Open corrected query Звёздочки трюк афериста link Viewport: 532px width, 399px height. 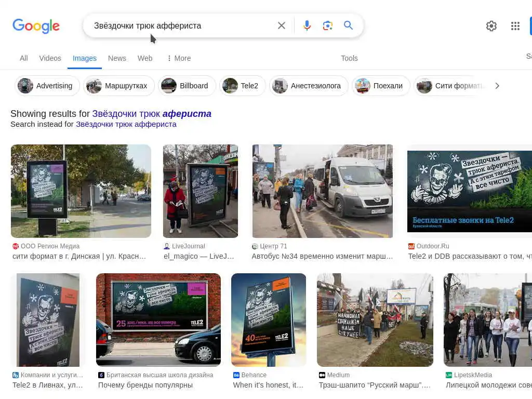(x=152, y=114)
